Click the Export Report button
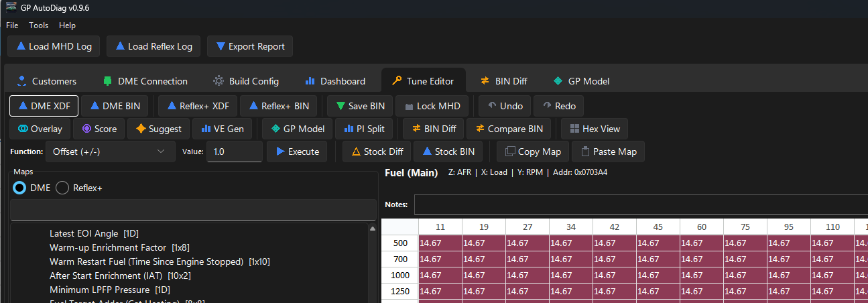 click(x=250, y=46)
